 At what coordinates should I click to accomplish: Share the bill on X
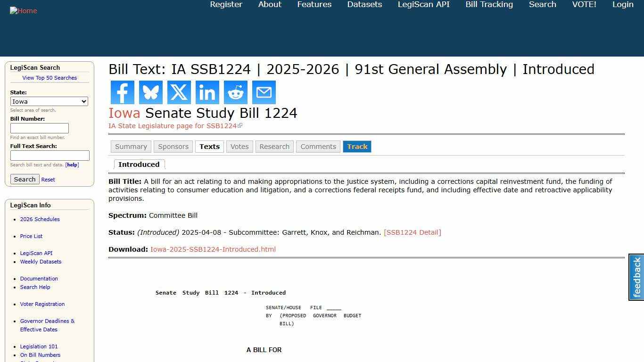click(179, 92)
